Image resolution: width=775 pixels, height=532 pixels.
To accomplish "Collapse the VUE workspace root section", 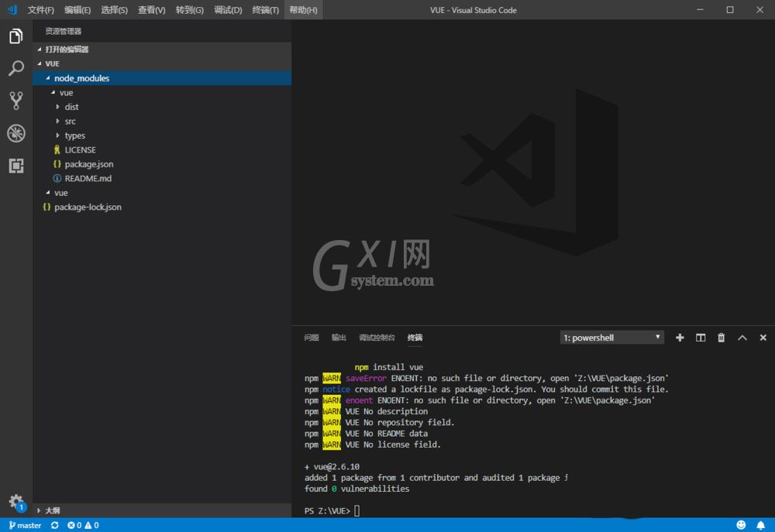I will pos(162,63).
